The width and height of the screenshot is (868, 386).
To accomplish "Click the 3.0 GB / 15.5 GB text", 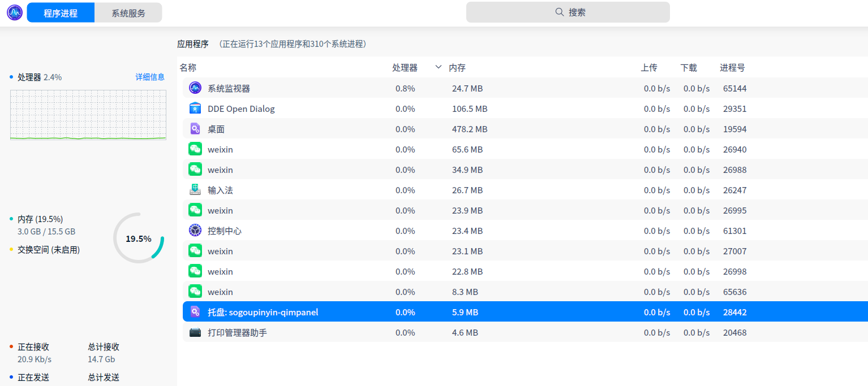I will (x=46, y=231).
